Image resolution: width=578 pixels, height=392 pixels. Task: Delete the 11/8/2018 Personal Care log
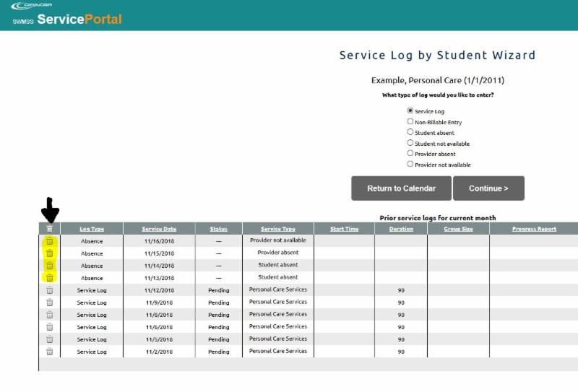[49, 315]
